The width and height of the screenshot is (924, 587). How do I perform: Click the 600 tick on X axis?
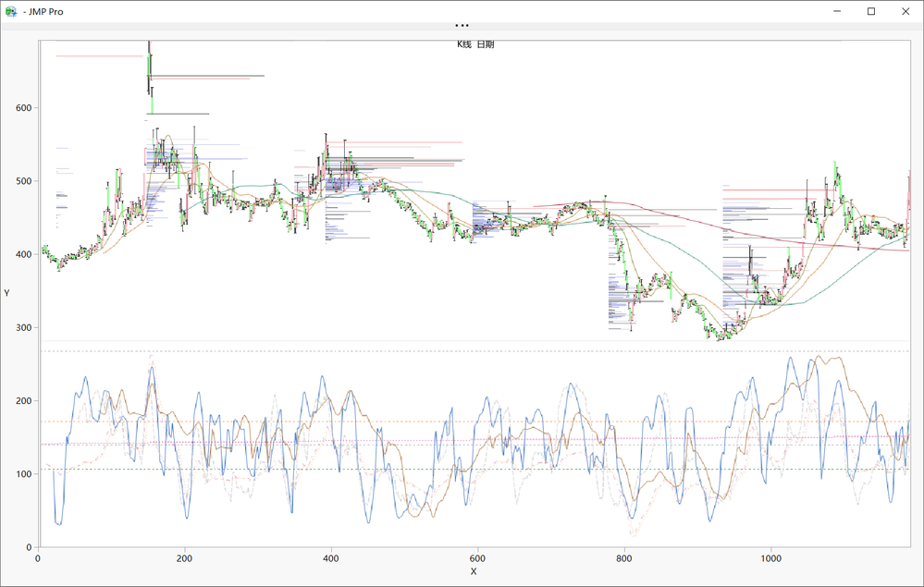pos(477,558)
